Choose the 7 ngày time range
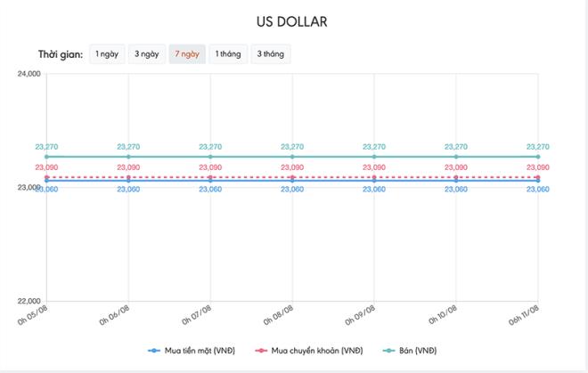The width and height of the screenshot is (588, 373). point(187,54)
